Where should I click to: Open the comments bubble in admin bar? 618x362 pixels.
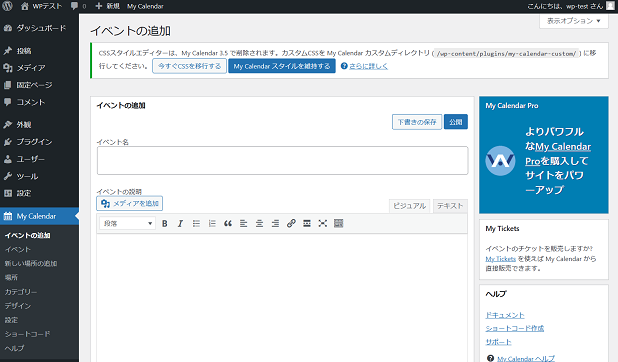[x=78, y=6]
